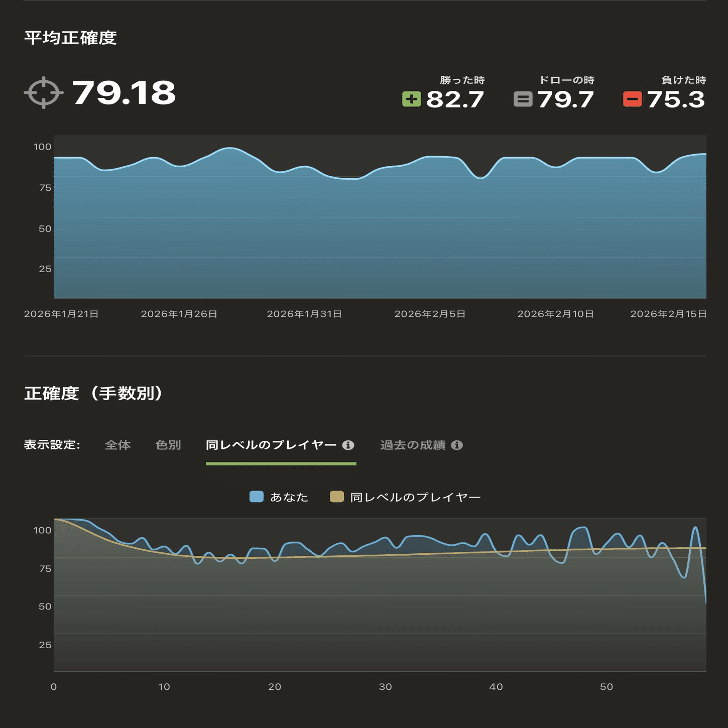
Task: Click the 正確度（手数別）heading
Action: pyautogui.click(x=94, y=393)
